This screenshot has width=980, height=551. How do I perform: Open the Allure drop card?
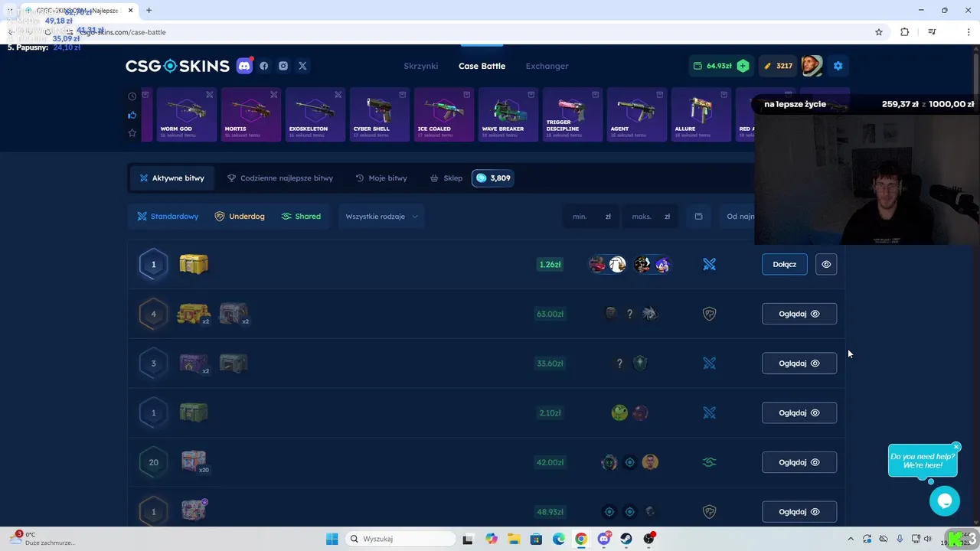[701, 115]
